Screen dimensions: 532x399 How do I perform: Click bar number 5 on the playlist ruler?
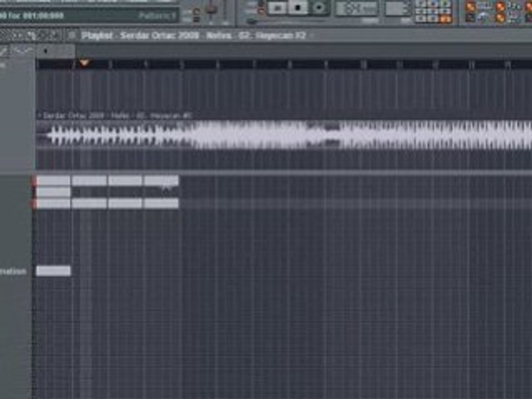click(x=182, y=64)
